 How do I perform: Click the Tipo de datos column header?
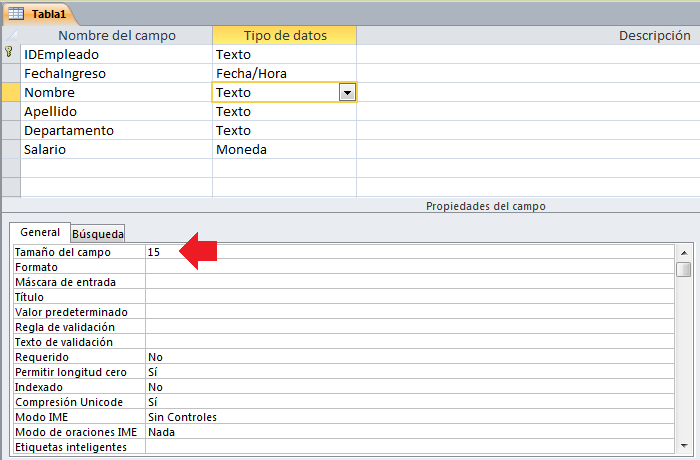[284, 35]
